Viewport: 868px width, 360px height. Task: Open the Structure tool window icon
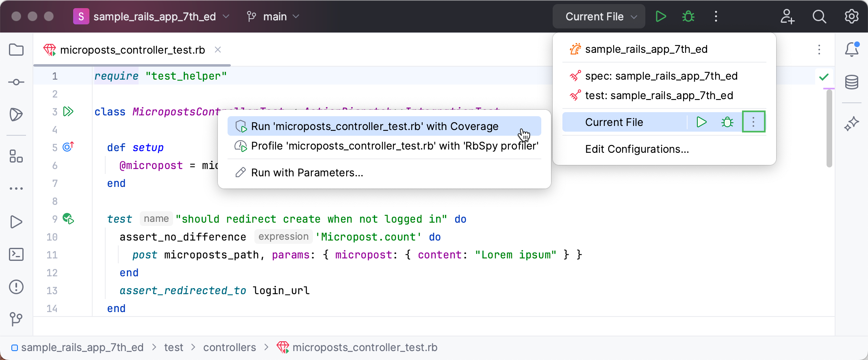coord(16,156)
